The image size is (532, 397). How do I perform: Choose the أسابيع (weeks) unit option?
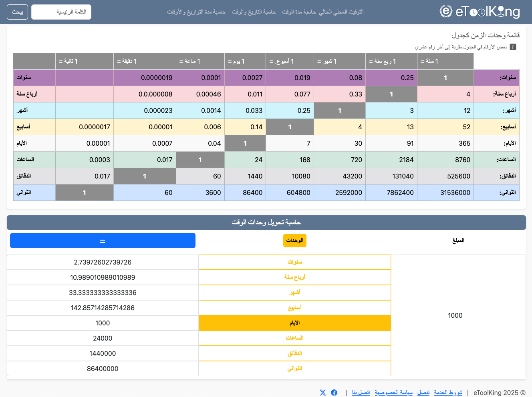coord(294,308)
